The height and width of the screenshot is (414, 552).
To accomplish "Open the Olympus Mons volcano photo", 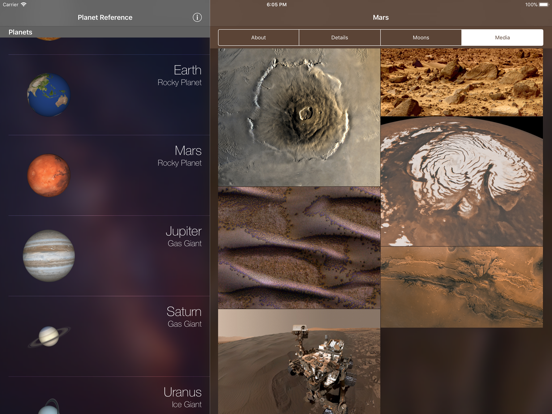I will pos(299,117).
